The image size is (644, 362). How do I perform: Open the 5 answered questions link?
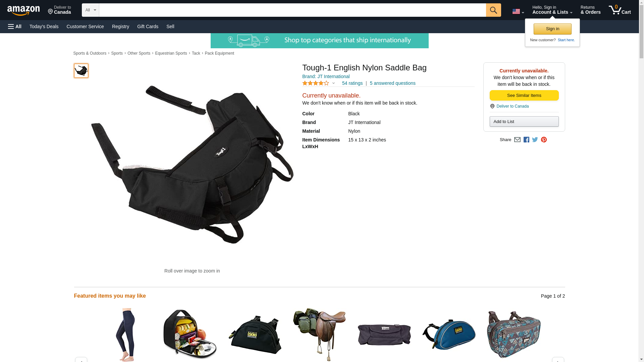(392, 83)
